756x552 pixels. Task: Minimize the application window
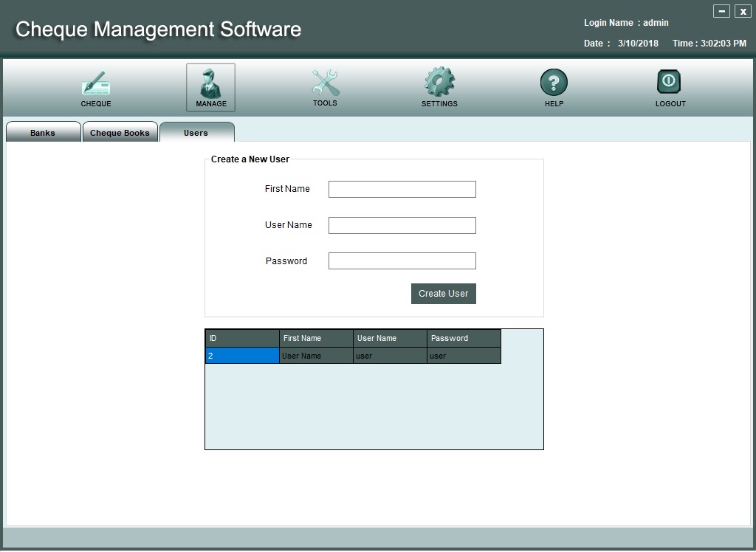tap(721, 11)
